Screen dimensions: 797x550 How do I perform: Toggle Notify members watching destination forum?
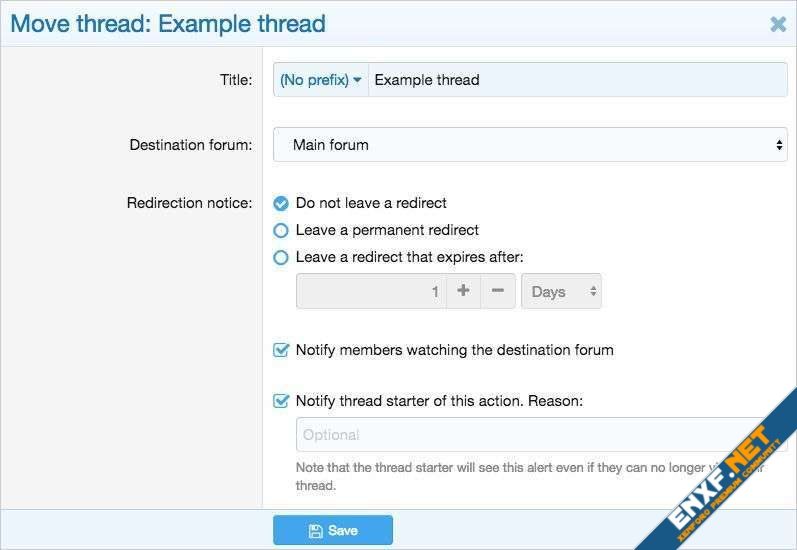click(281, 350)
